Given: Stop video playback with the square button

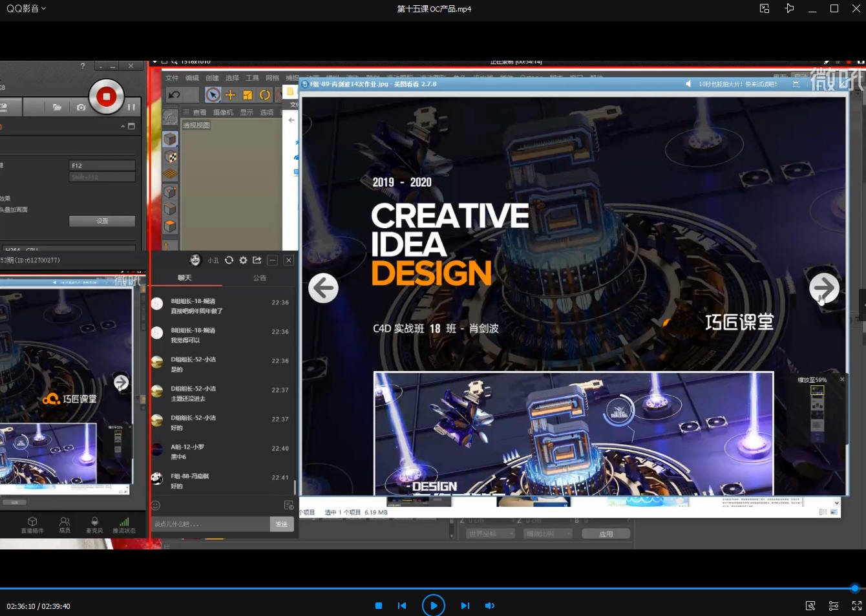Looking at the screenshot, I should (x=379, y=606).
